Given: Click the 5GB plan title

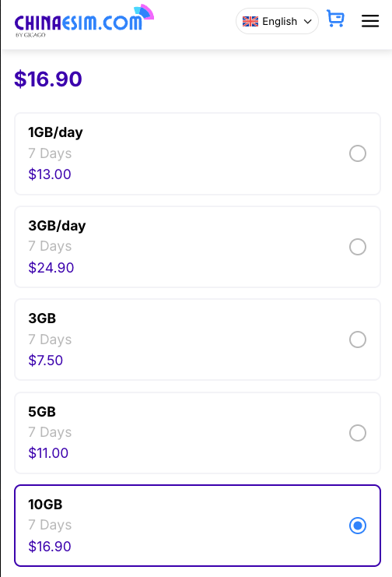Looking at the screenshot, I should [42, 411].
